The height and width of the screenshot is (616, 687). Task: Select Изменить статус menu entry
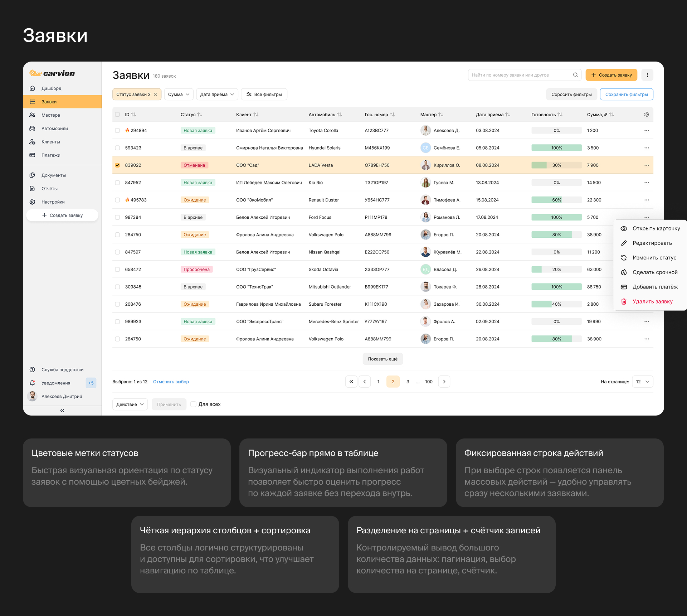pyautogui.click(x=654, y=258)
